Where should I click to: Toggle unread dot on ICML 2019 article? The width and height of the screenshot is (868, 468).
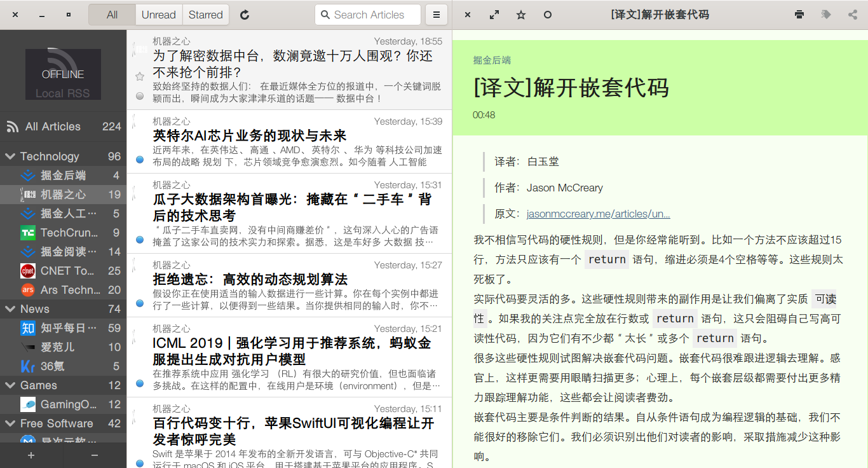coord(140,383)
